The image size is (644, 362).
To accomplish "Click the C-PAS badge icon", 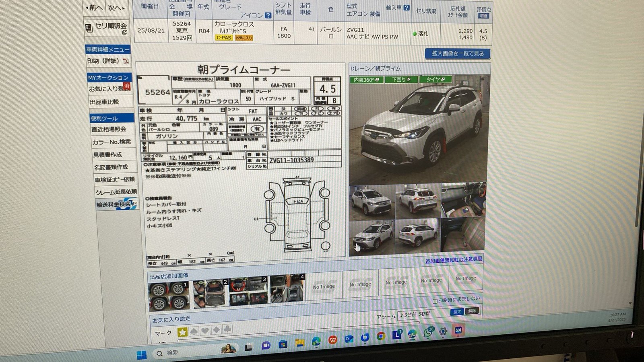I will pos(224,37).
